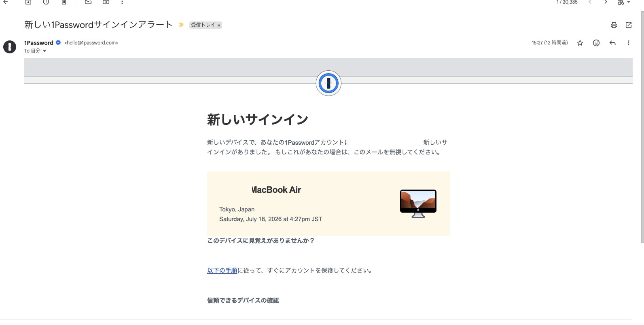Open the top toolbar more options menu
This screenshot has height=325, width=644.
click(x=122, y=2)
